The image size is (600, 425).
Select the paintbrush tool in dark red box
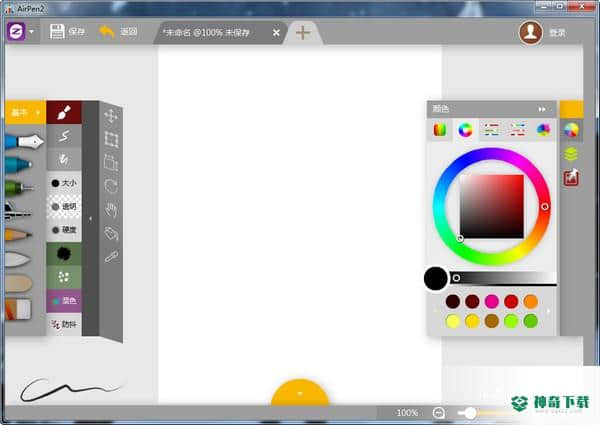[x=64, y=112]
